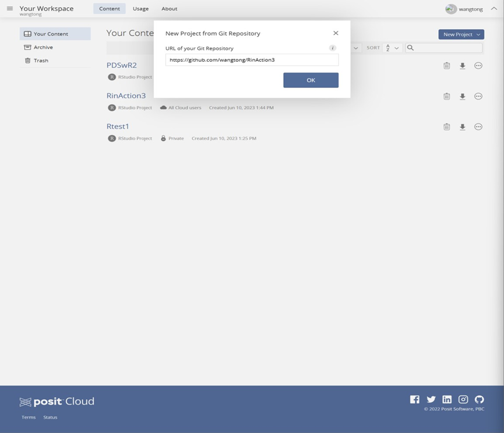
Task: Click the R icon on Rtest1 row
Action: (112, 138)
